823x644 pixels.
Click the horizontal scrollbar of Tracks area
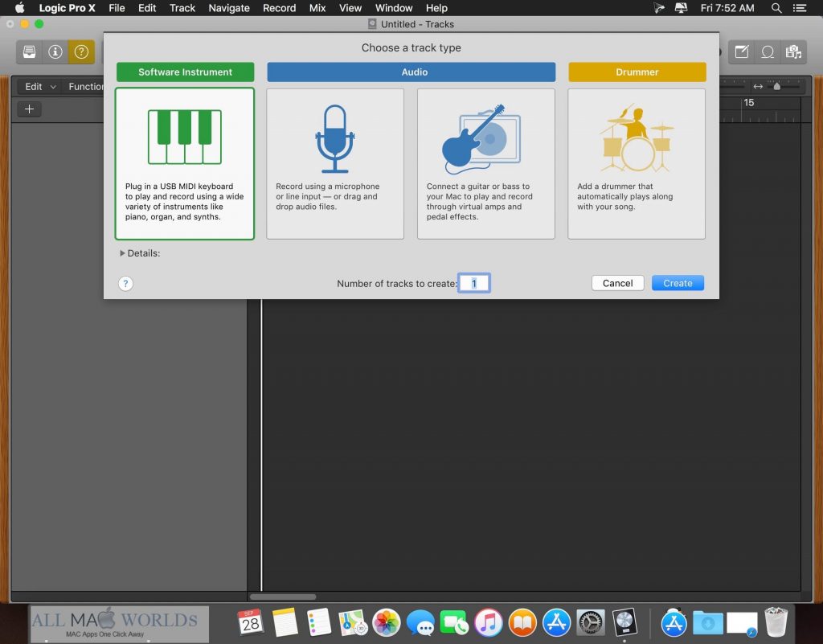click(283, 597)
